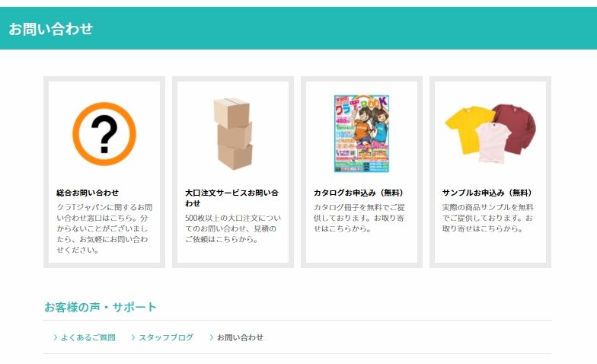
Task: Open 総合お問い合わせ heading link
Action: pos(88,193)
